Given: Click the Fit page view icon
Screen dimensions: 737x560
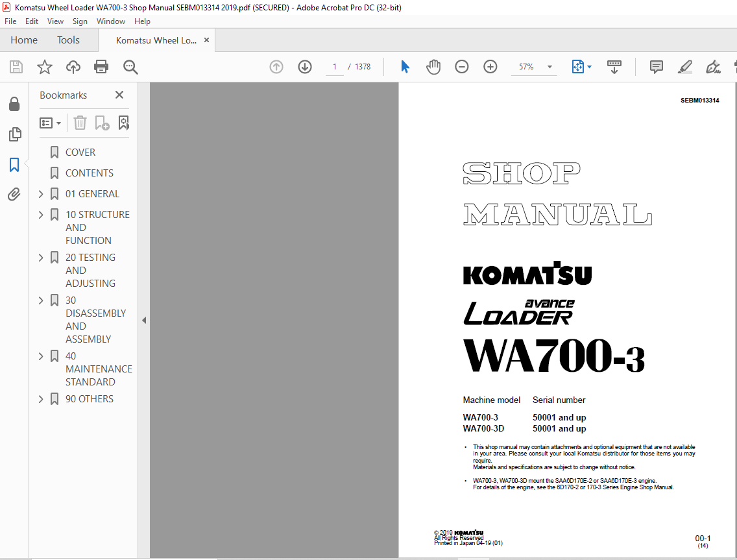Looking at the screenshot, I should point(577,67).
